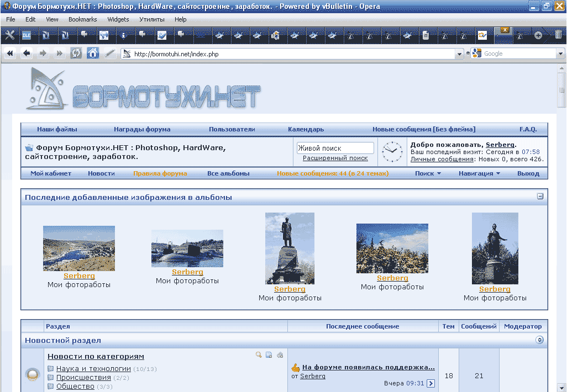Click the thumbs-up post icon
The image size is (567, 392).
(x=296, y=368)
